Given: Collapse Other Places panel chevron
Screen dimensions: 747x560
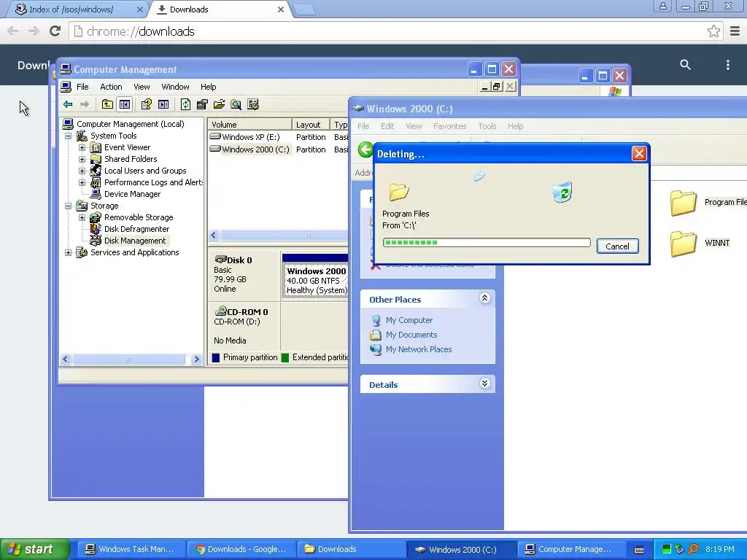Looking at the screenshot, I should (x=484, y=298).
